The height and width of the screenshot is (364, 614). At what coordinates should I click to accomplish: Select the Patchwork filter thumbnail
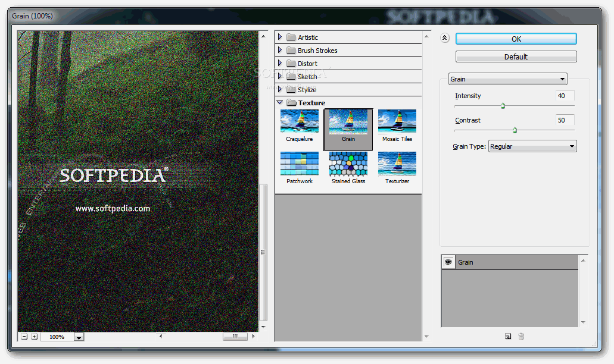click(300, 168)
